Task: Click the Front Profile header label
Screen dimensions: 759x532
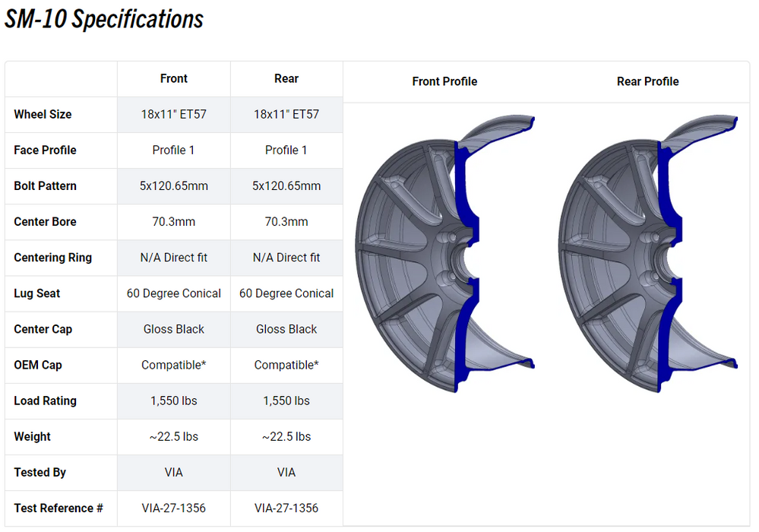Action: point(444,81)
